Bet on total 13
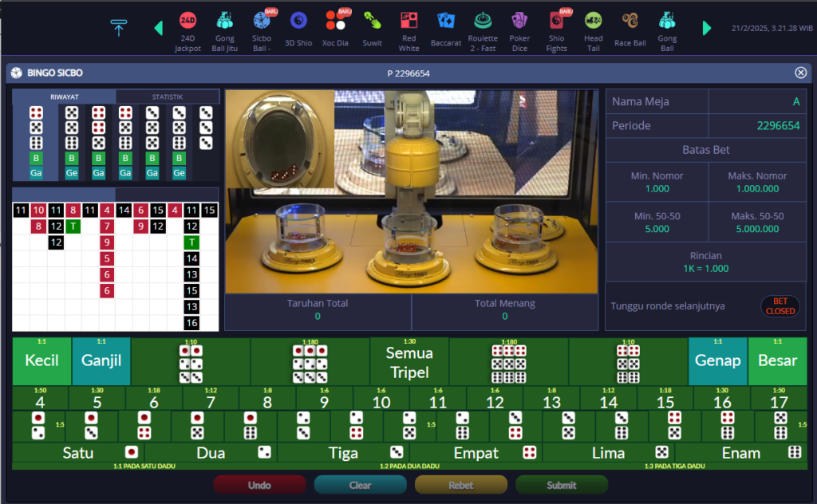Screen dimensions: 817x504 point(552,398)
